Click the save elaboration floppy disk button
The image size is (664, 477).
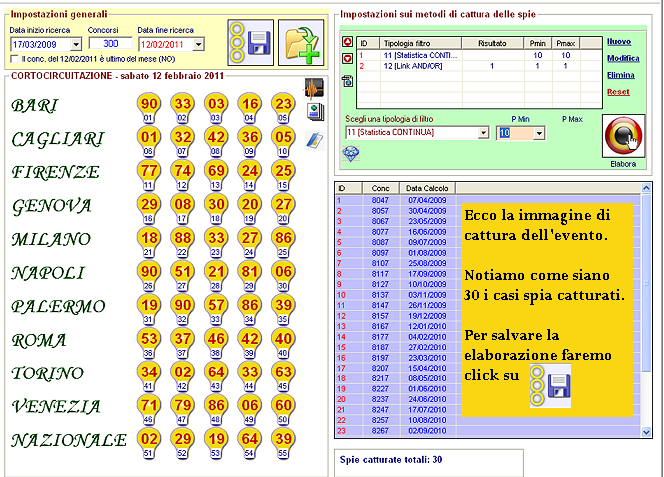click(x=251, y=42)
